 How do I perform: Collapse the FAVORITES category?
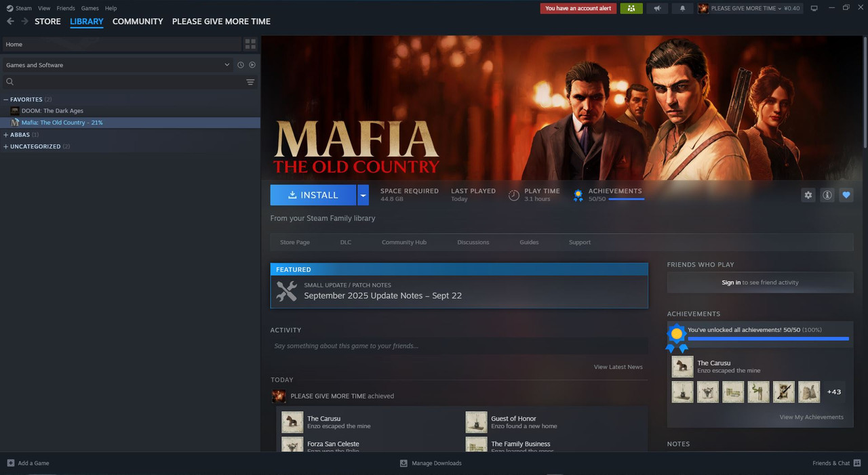6,100
